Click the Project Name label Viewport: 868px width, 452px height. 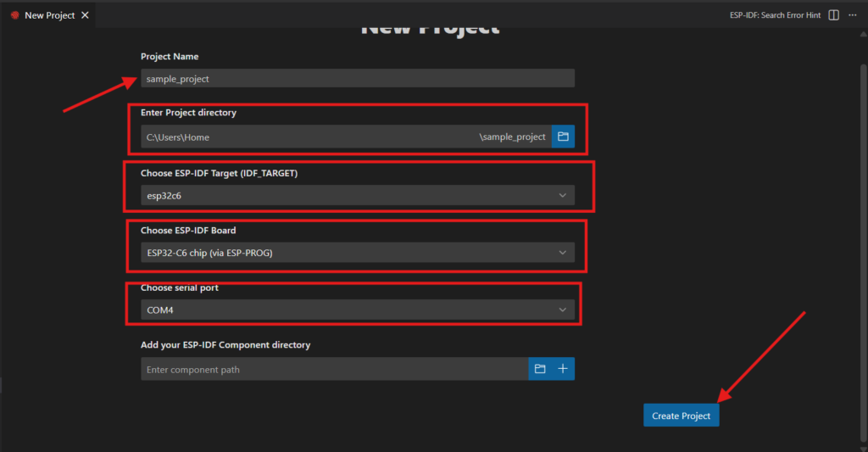pos(170,57)
